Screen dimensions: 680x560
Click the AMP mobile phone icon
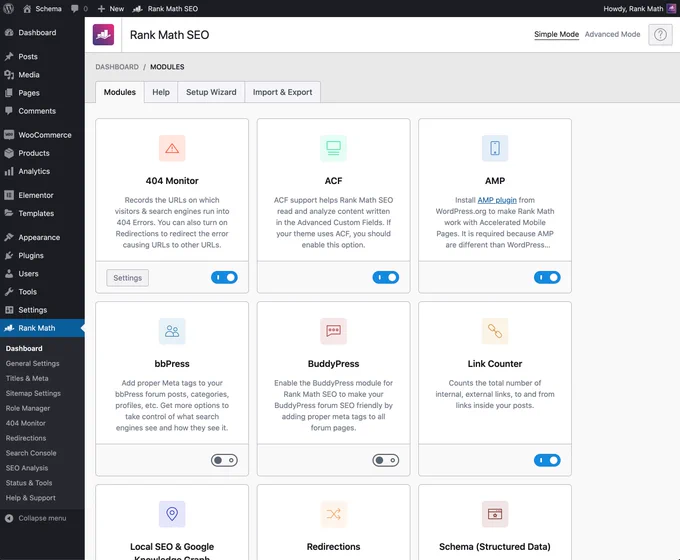tap(495, 148)
